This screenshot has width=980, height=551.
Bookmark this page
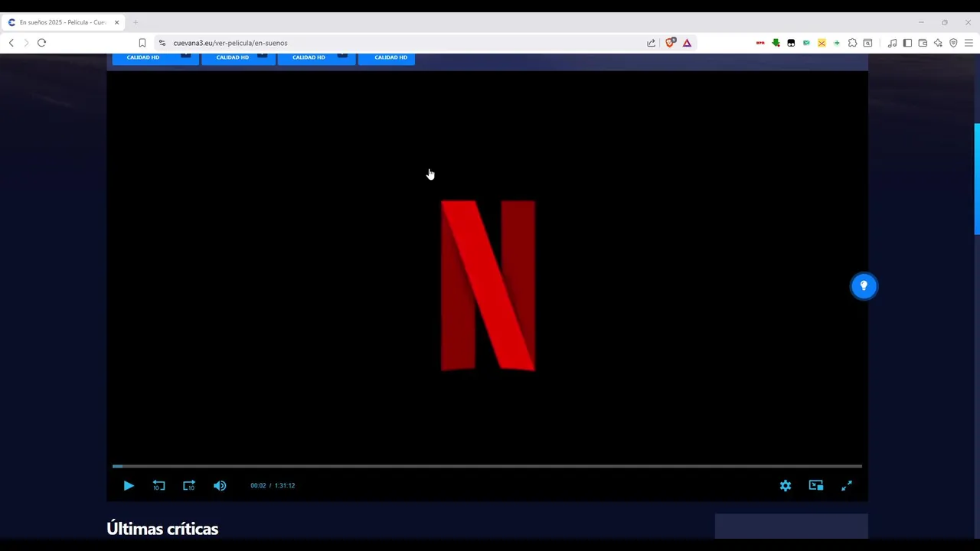click(x=142, y=43)
